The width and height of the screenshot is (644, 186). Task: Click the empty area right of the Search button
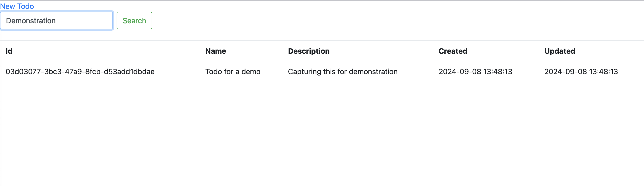point(398,20)
